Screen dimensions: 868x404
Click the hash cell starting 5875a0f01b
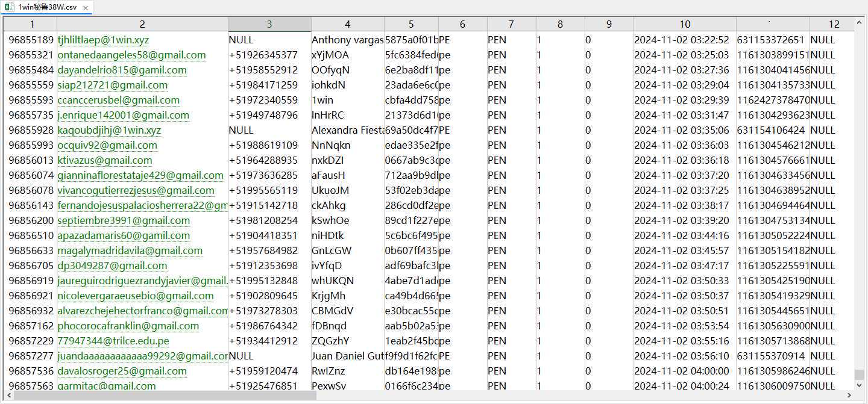point(411,40)
